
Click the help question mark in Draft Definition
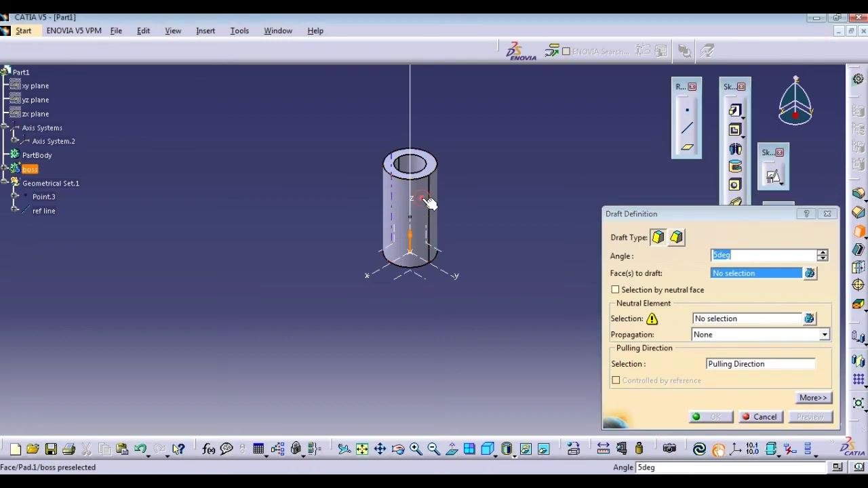[806, 213]
